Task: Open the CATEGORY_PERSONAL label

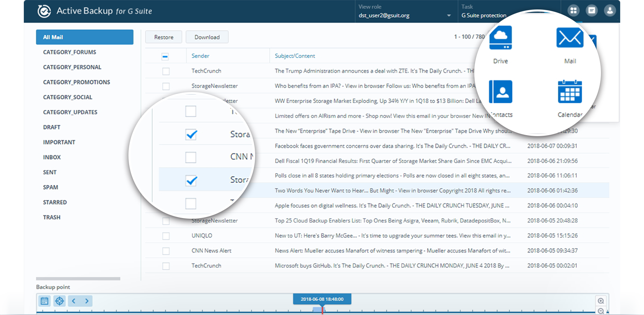Action: (72, 67)
